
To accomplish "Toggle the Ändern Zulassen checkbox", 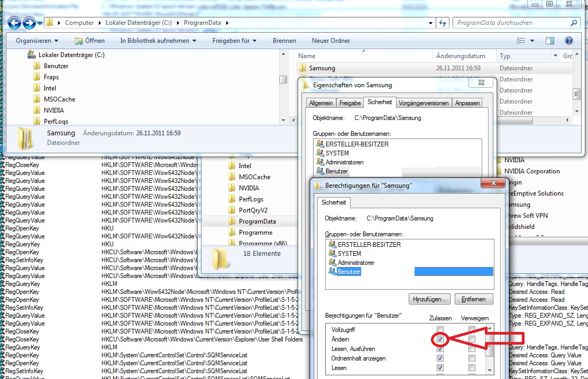I will pyautogui.click(x=440, y=339).
